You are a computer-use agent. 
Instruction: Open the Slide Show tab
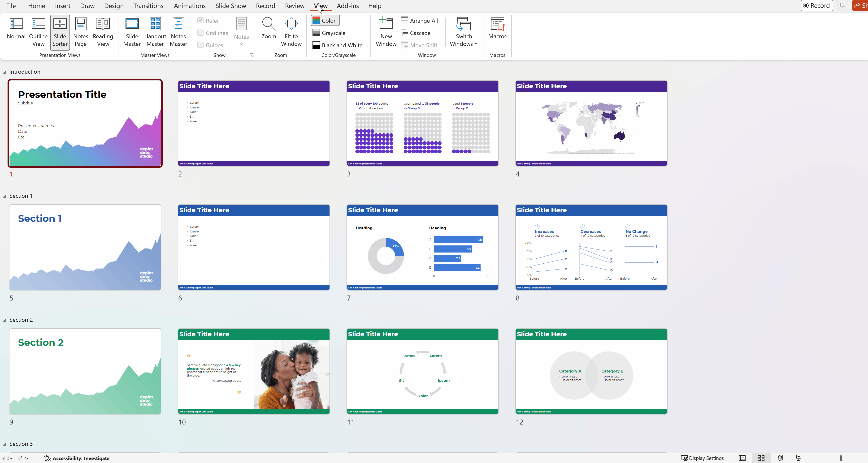[230, 6]
